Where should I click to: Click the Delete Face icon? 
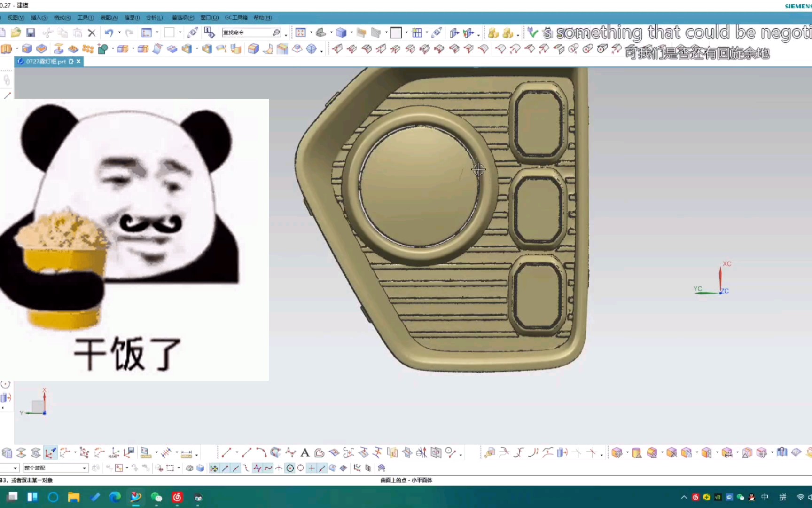click(x=671, y=452)
